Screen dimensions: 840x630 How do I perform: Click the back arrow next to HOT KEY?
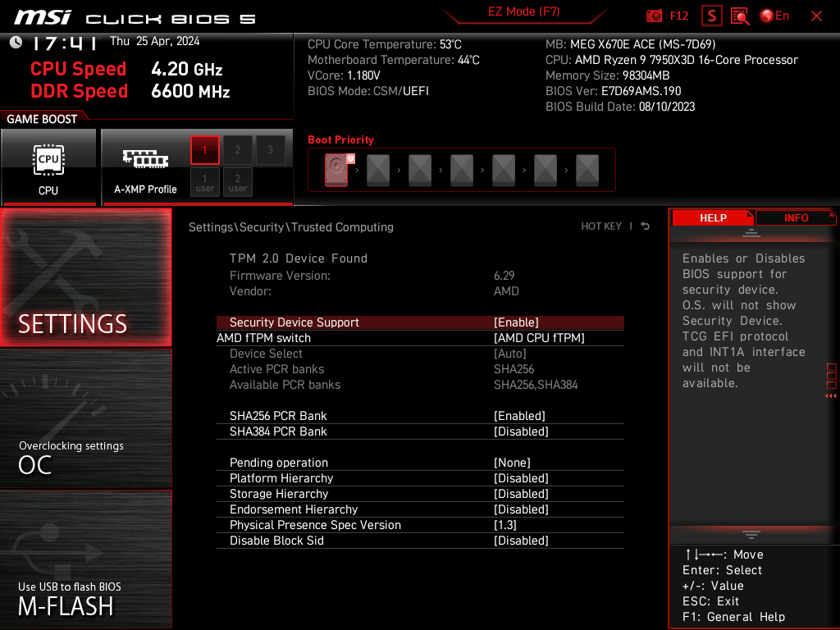646,226
